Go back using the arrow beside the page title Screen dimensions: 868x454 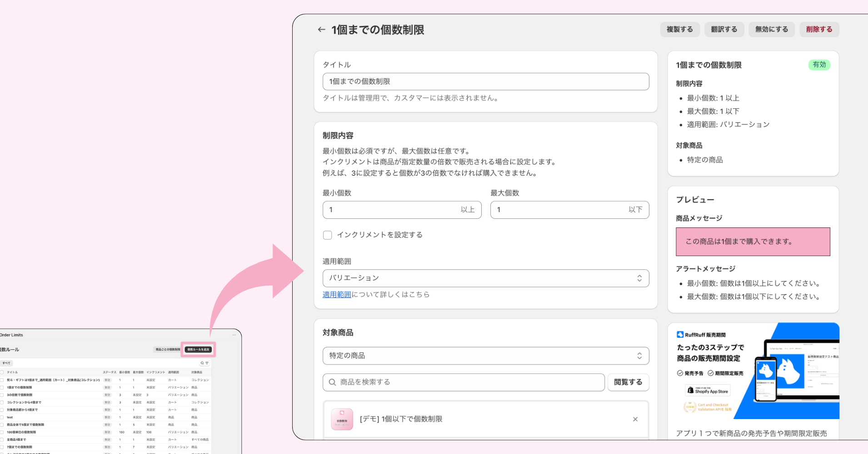click(321, 30)
